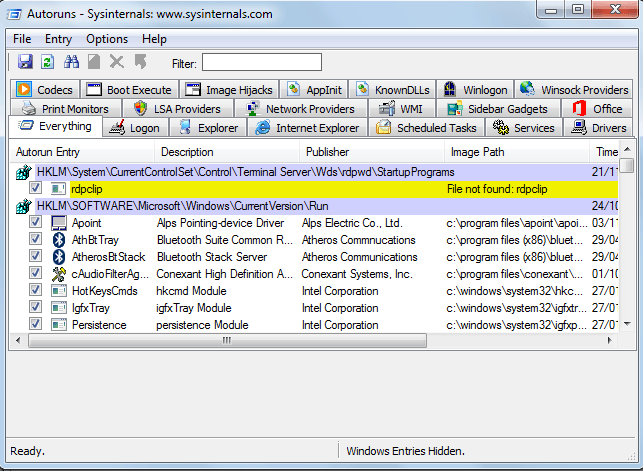643x471 pixels.
Task: Open the Internet Explorer tab
Action: pyautogui.click(x=307, y=128)
